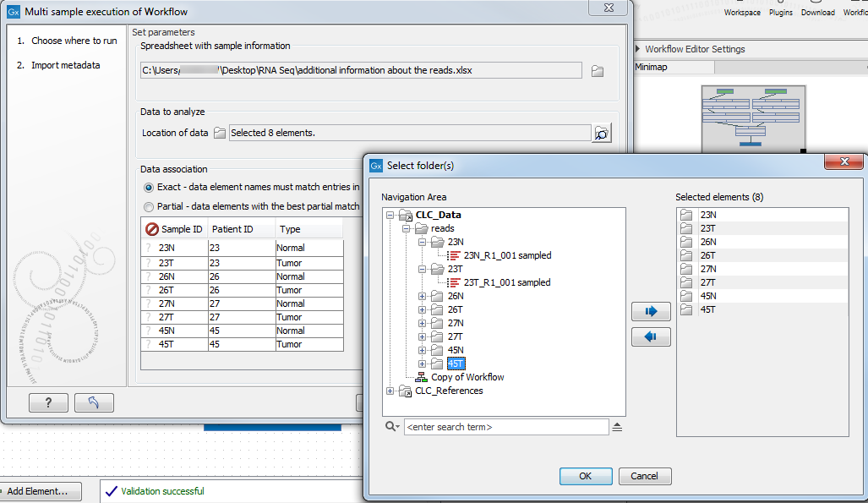Click the add-to-selection right arrow button
Viewport: 868px width, 503px height.
click(651, 311)
